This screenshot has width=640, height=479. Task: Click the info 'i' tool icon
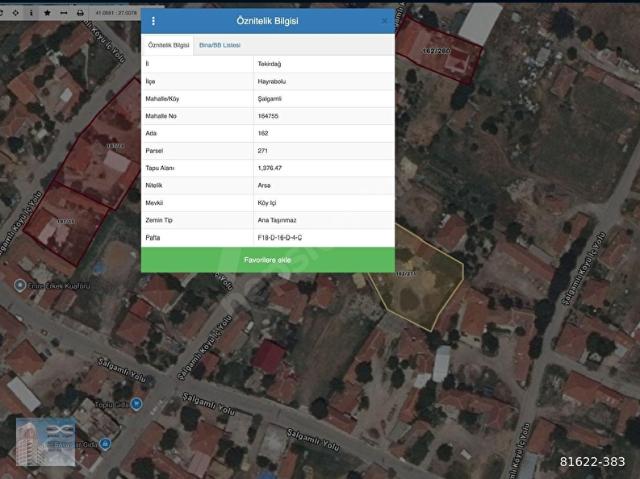coord(31,13)
